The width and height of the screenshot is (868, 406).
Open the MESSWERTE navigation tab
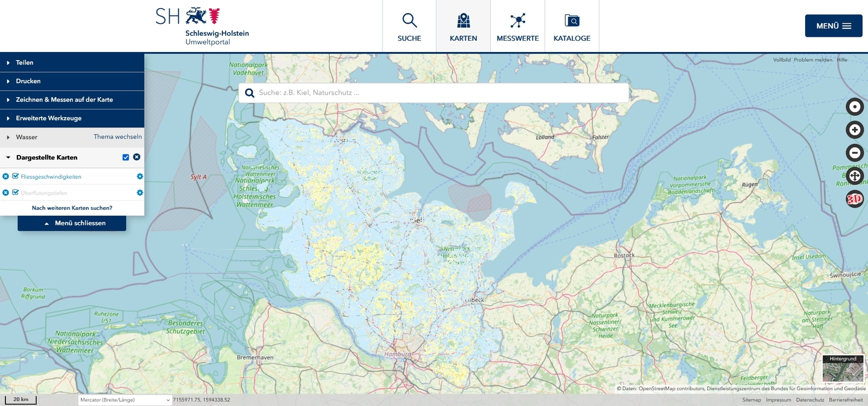518,27
